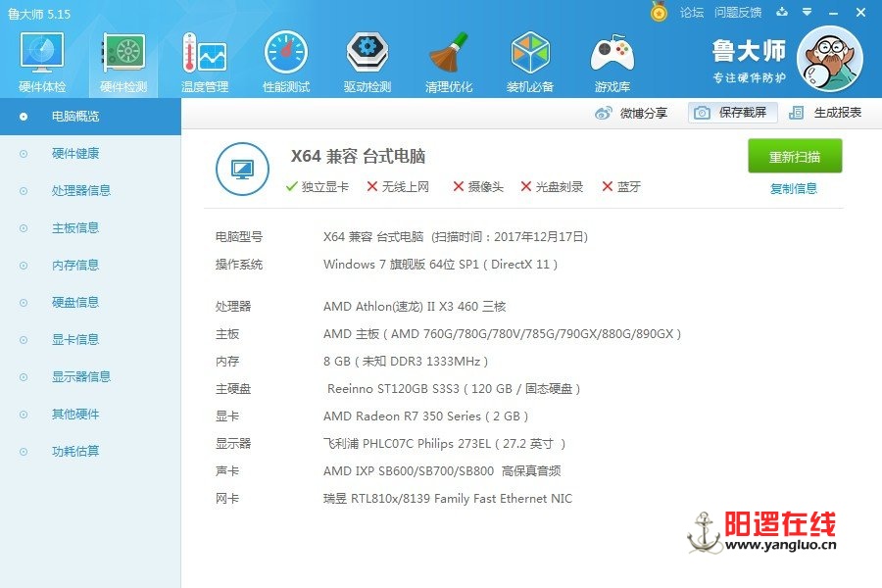This screenshot has height=588, width=882.
Task: Click the AMD Athlon II X3 460 processor text
Action: (415, 307)
